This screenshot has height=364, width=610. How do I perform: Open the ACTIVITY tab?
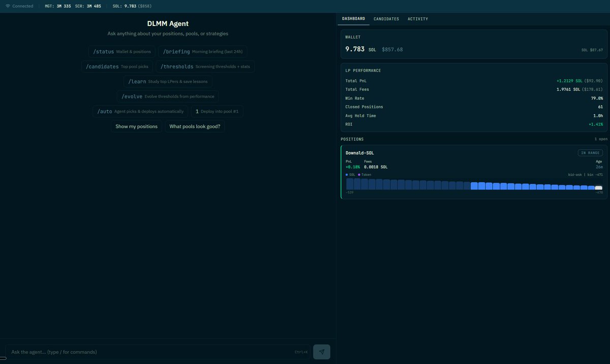(418, 18)
